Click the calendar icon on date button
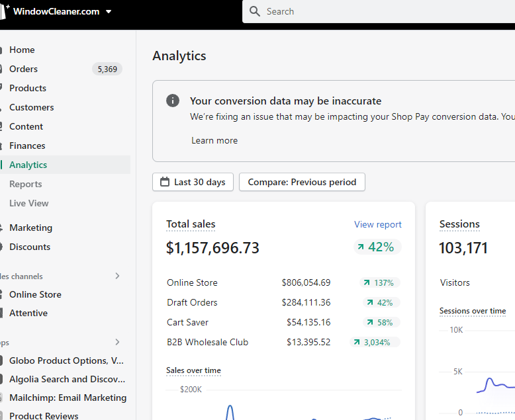Image resolution: width=515 pixels, height=420 pixels. (x=165, y=182)
